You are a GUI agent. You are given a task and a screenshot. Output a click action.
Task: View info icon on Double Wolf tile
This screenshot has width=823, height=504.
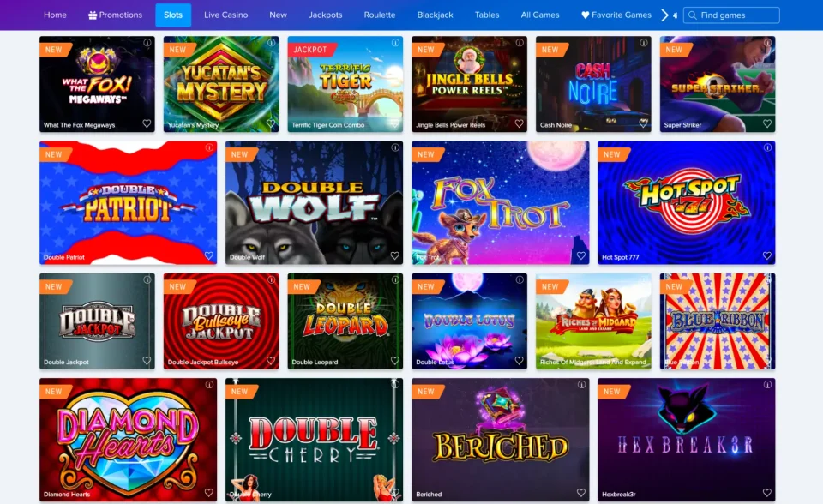(394, 147)
